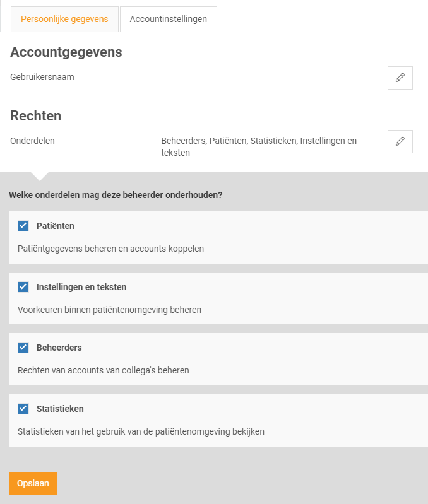The image size is (428, 504).
Task: Click the Gebruikersnaam field label
Action: point(42,77)
